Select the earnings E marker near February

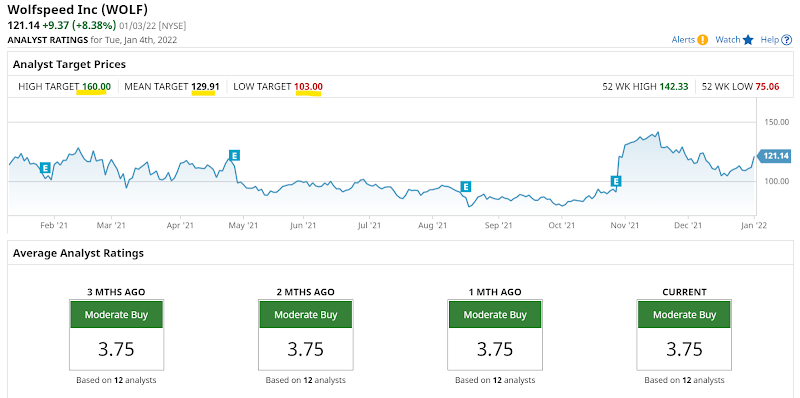coord(45,167)
